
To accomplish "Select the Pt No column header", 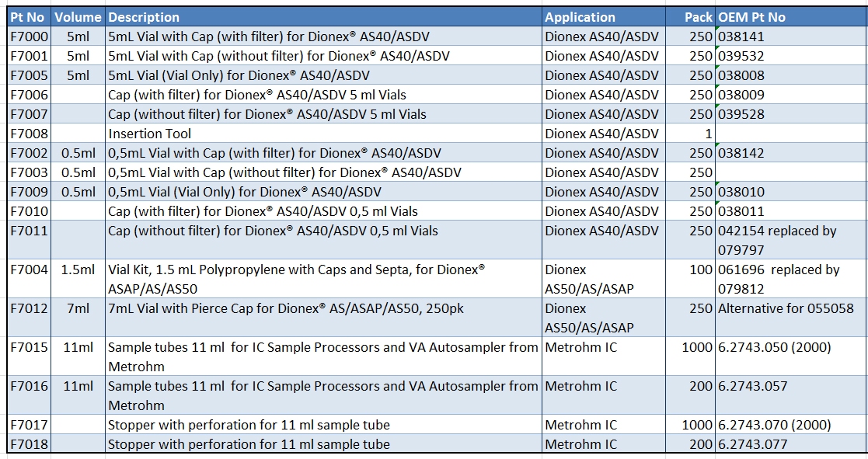I will click(27, 16).
